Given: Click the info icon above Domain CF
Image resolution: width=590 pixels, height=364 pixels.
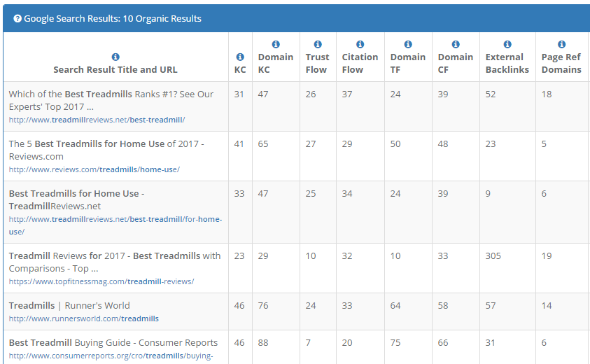Looking at the screenshot, I should tap(456, 44).
